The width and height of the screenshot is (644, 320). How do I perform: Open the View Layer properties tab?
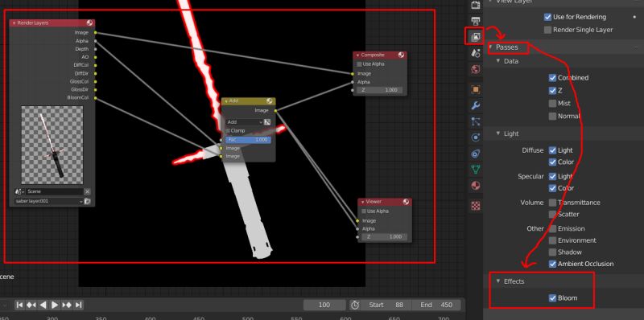(475, 36)
